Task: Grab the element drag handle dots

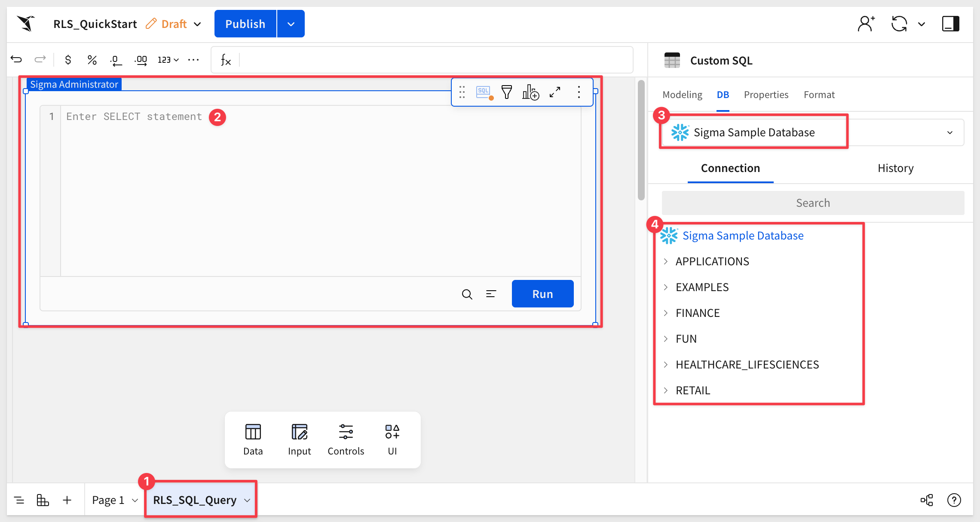Action: (x=462, y=92)
